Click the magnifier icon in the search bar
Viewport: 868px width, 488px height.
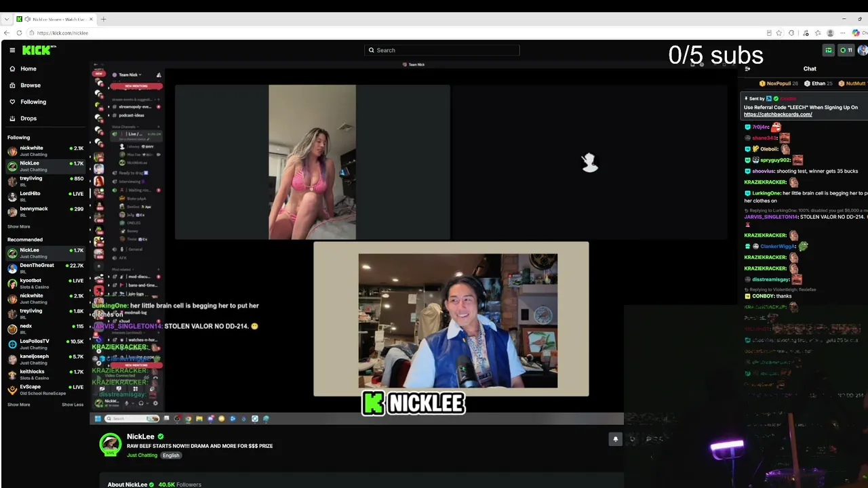(371, 50)
